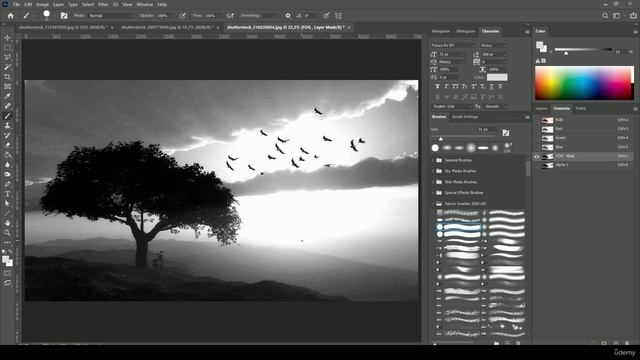Open the font family dropdown in Character panel

[453, 45]
